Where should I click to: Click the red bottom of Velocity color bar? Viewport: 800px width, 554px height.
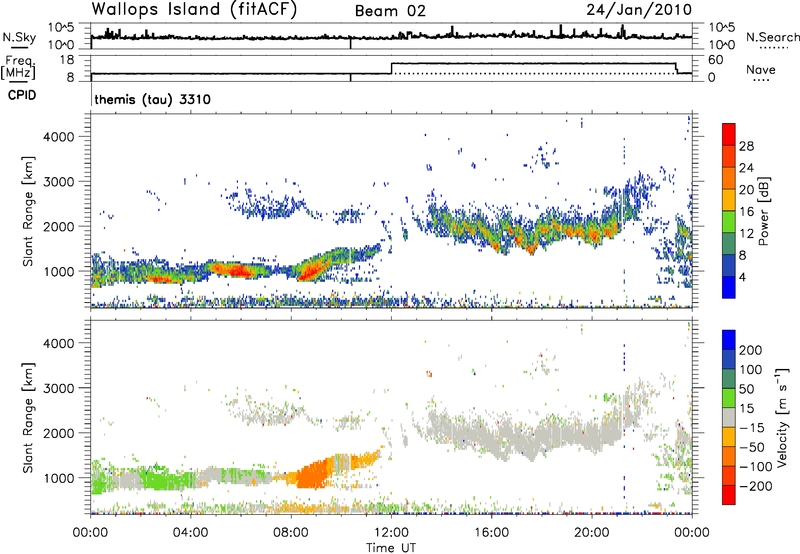point(729,495)
